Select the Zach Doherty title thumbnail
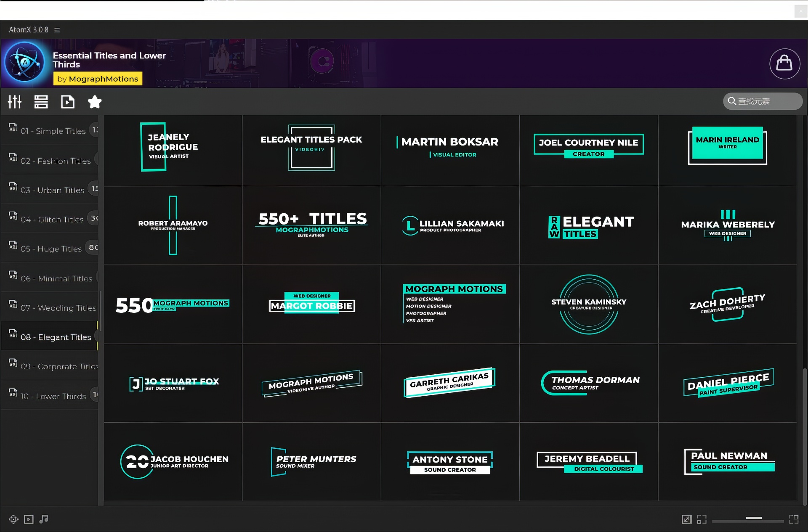The image size is (808, 532). pyautogui.click(x=728, y=304)
